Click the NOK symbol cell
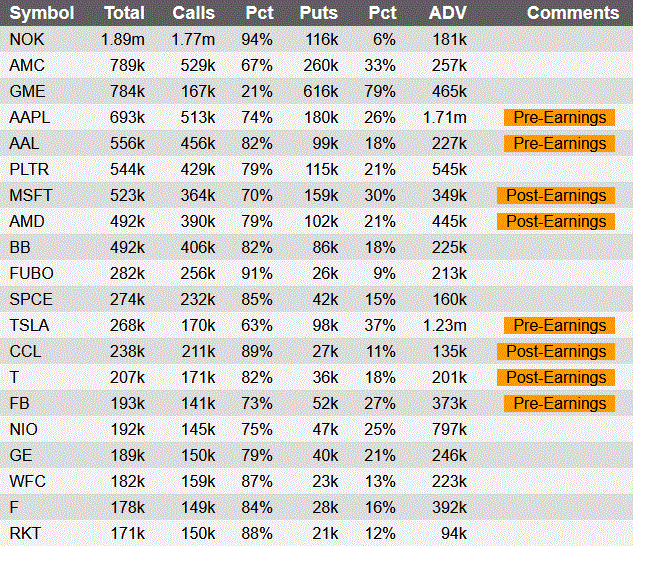Screen dimensions: 659x563 tap(26, 39)
